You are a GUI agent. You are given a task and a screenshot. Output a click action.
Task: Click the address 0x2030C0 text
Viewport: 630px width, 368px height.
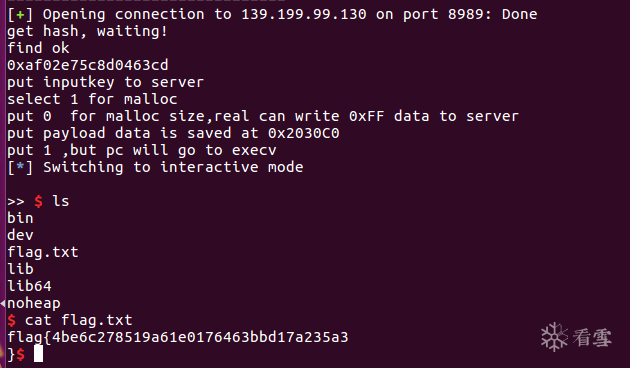[304, 133]
